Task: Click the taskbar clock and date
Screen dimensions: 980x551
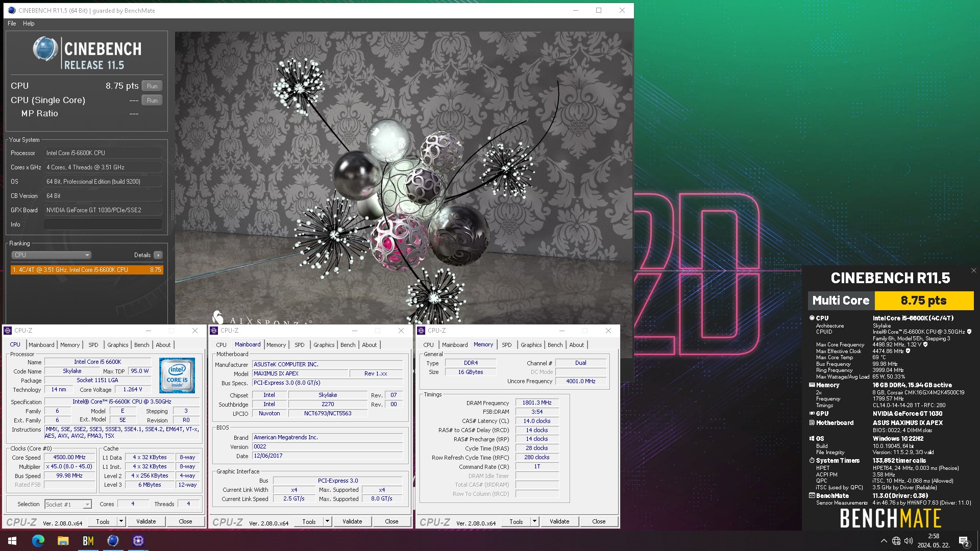Action: click(x=934, y=541)
